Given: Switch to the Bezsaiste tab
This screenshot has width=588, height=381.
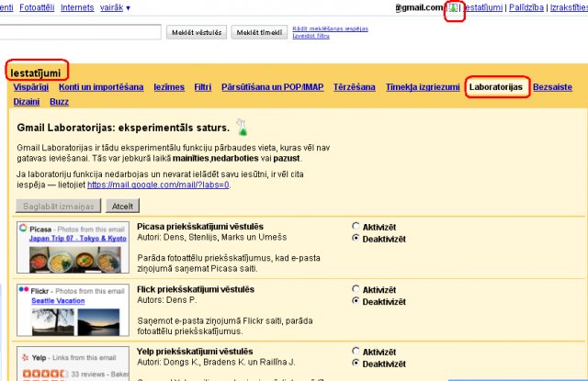Looking at the screenshot, I should [x=552, y=87].
